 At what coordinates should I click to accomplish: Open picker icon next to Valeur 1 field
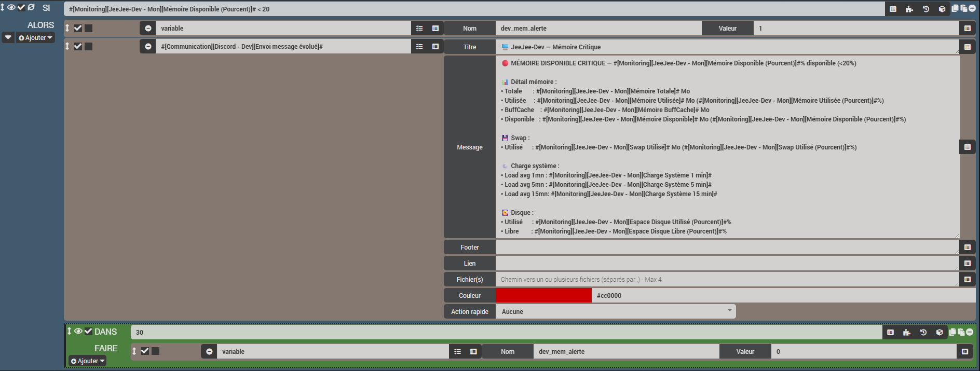tap(968, 28)
